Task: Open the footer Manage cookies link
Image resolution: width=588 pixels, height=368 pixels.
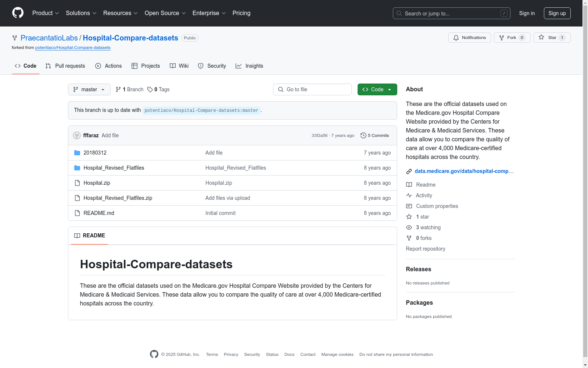Action: pyautogui.click(x=337, y=355)
